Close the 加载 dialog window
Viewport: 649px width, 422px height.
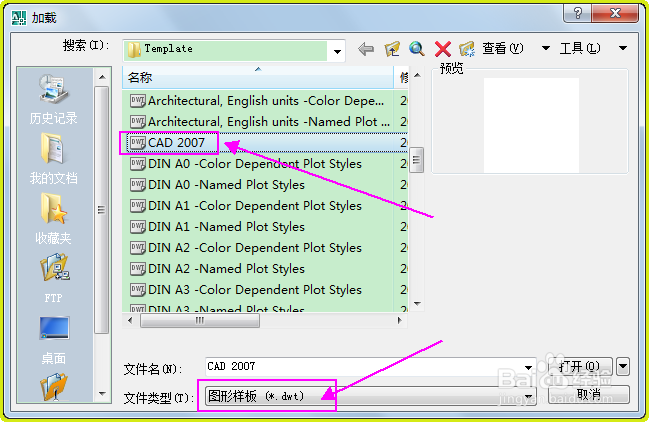(x=615, y=14)
